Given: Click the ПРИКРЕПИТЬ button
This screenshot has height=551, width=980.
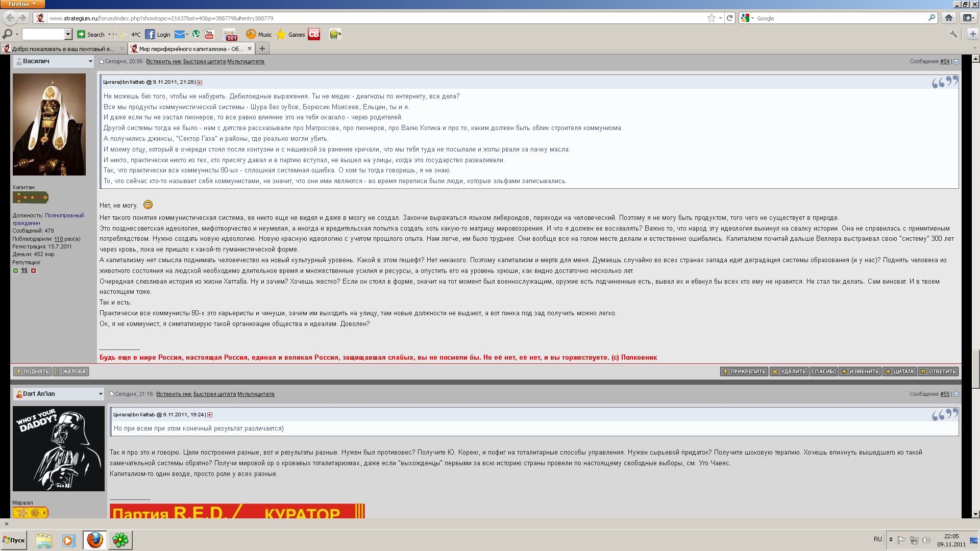Looking at the screenshot, I should coord(744,371).
